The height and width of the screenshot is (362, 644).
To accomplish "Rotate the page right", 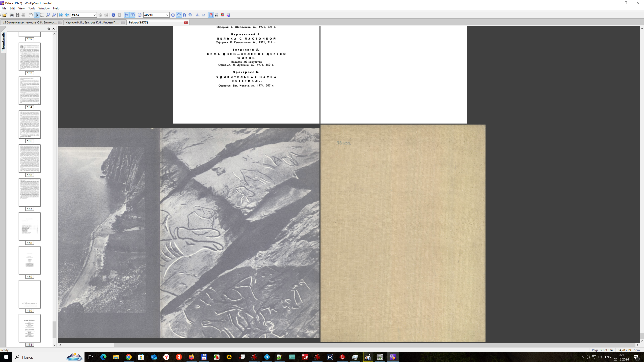I will point(203,15).
